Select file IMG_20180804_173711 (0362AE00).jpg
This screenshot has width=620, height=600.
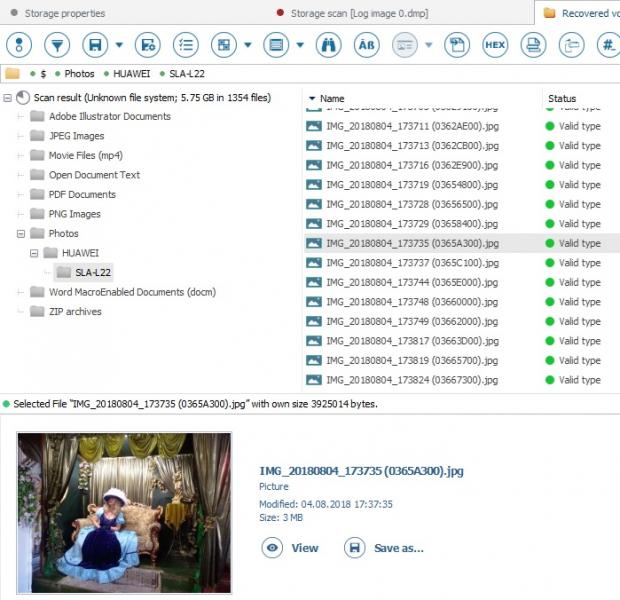click(x=412, y=127)
